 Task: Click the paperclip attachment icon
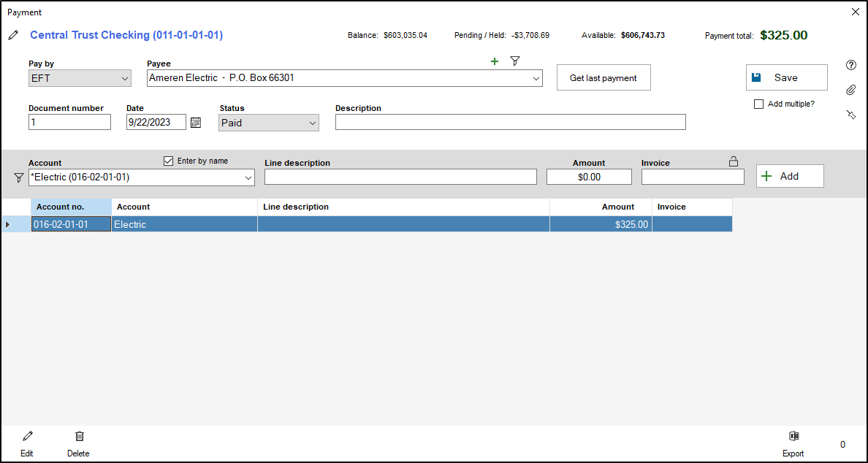[x=851, y=90]
